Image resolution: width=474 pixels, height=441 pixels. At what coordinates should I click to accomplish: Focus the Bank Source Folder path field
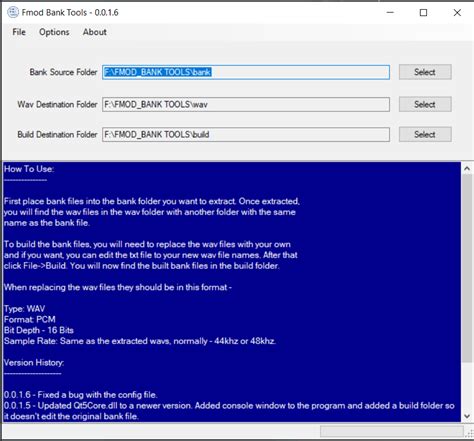click(x=246, y=72)
